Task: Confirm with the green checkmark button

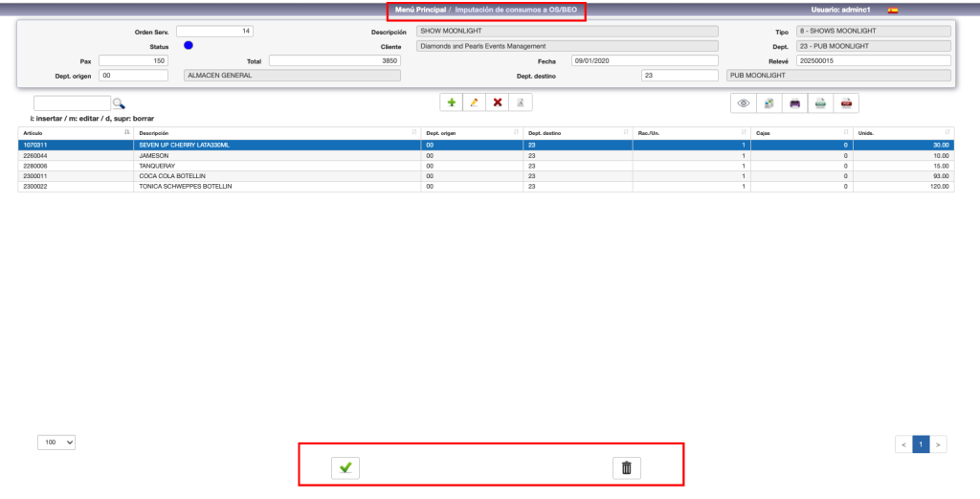Action: [x=345, y=467]
